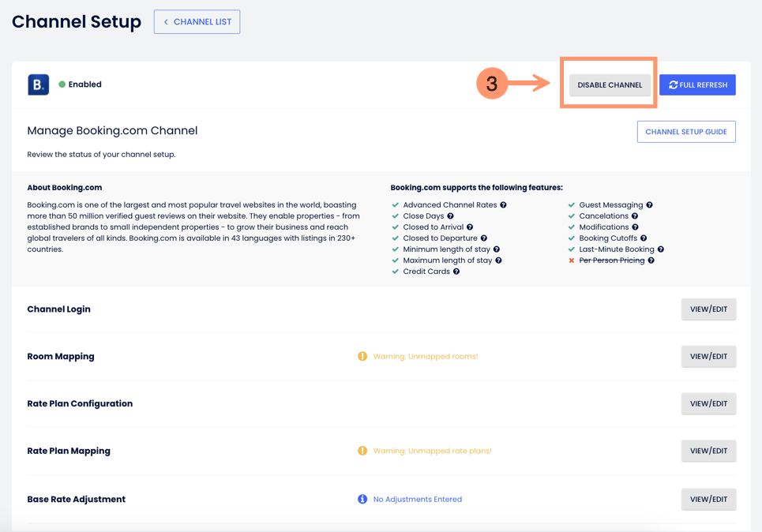This screenshot has width=762, height=532.
Task: Click help icon beside Advanced Channel Rates
Action: [503, 205]
